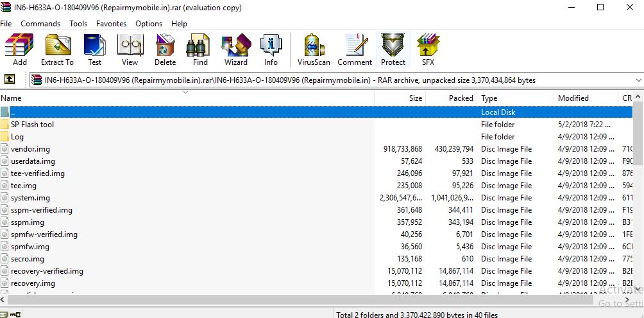This screenshot has height=318, width=644.
Task: Sort list by Size column header
Action: click(400, 98)
